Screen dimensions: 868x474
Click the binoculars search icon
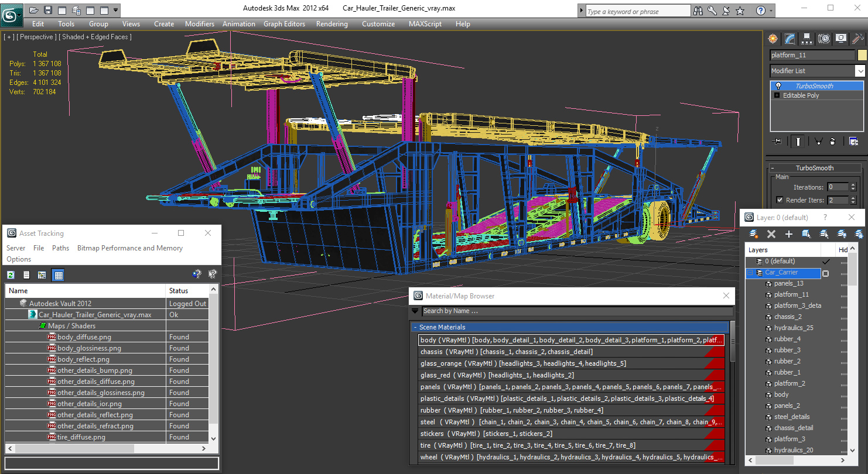(x=698, y=11)
